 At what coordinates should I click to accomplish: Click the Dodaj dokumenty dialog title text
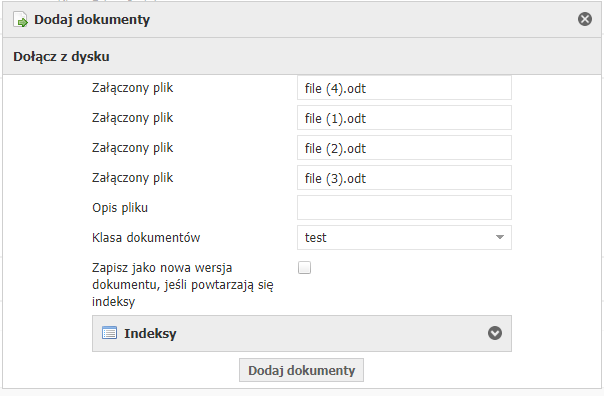tap(92, 19)
